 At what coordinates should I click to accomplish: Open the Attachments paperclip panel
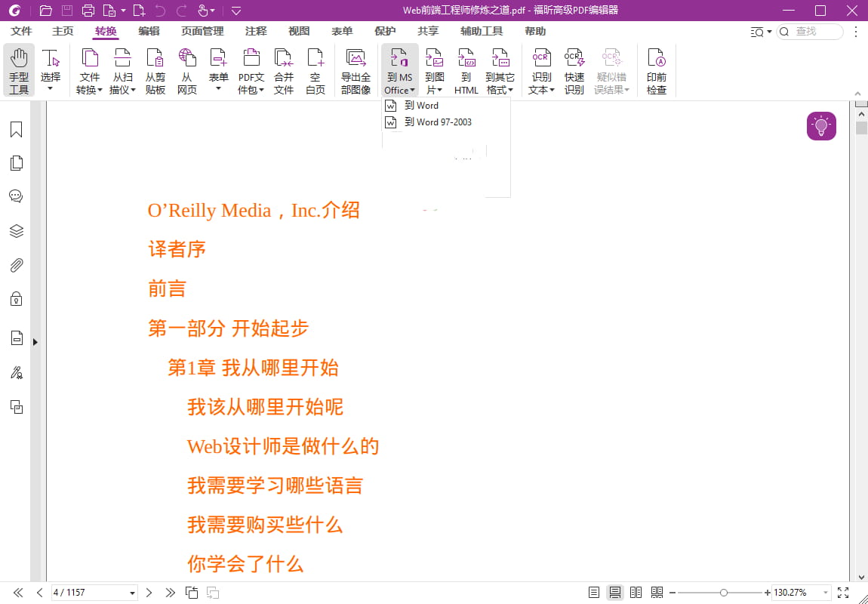coord(16,265)
